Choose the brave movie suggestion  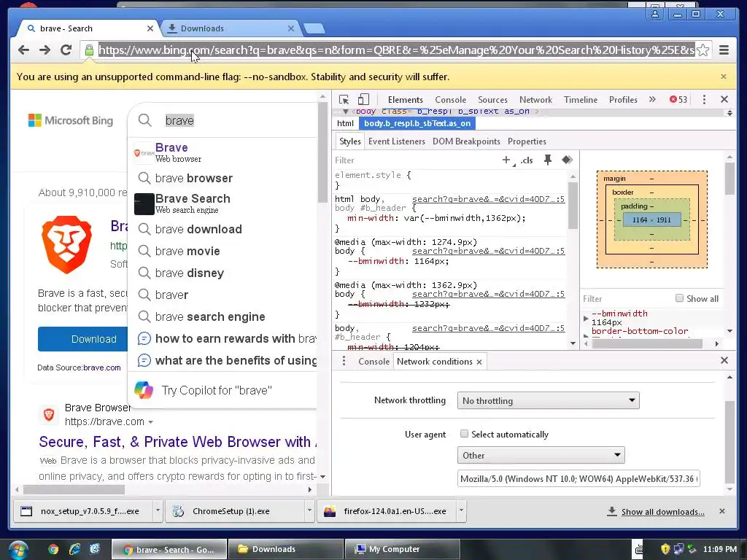[x=224, y=251]
